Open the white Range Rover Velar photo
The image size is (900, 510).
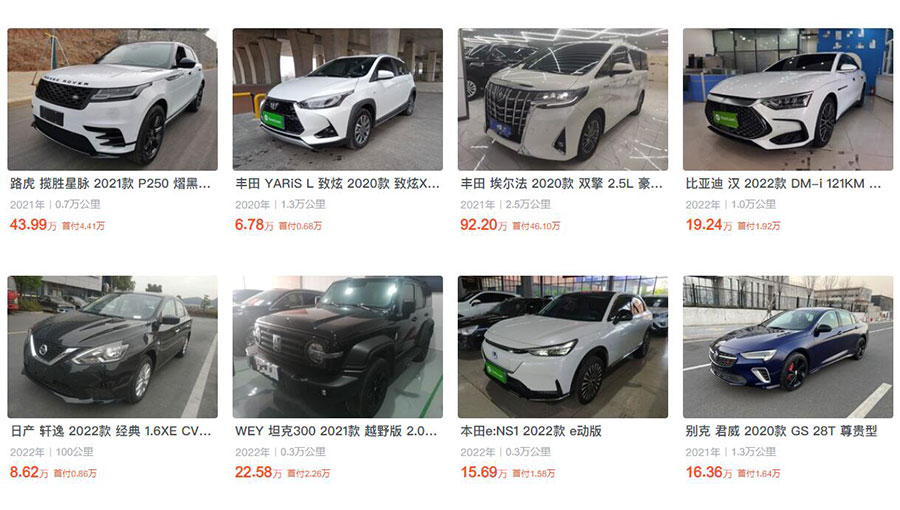point(112,99)
